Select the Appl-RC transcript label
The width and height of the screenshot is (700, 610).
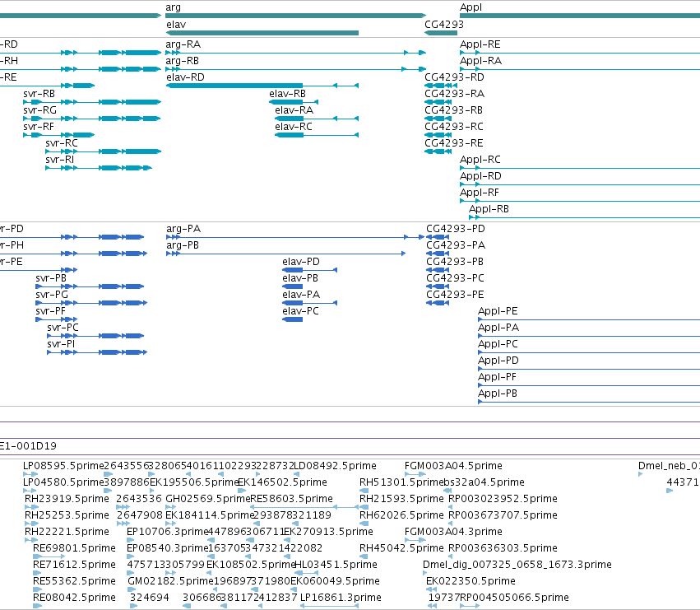[480, 160]
